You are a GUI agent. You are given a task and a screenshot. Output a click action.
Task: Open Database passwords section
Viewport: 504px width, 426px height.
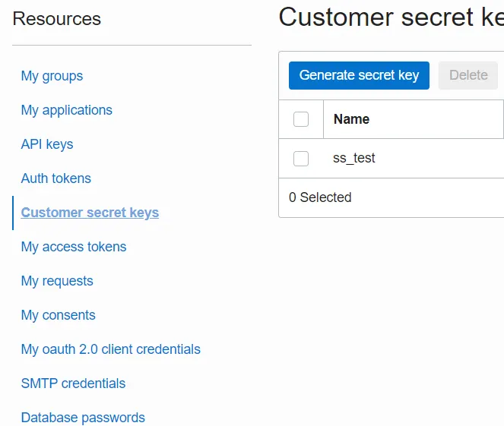click(x=83, y=418)
